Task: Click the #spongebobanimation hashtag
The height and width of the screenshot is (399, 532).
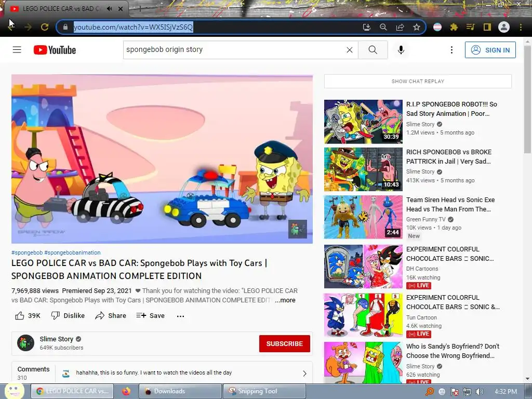Action: click(72, 253)
